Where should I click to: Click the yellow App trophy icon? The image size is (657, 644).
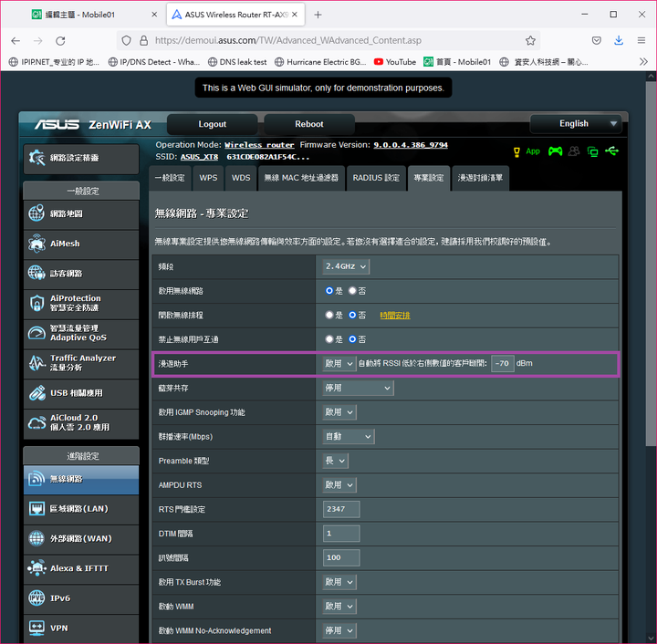click(x=517, y=151)
